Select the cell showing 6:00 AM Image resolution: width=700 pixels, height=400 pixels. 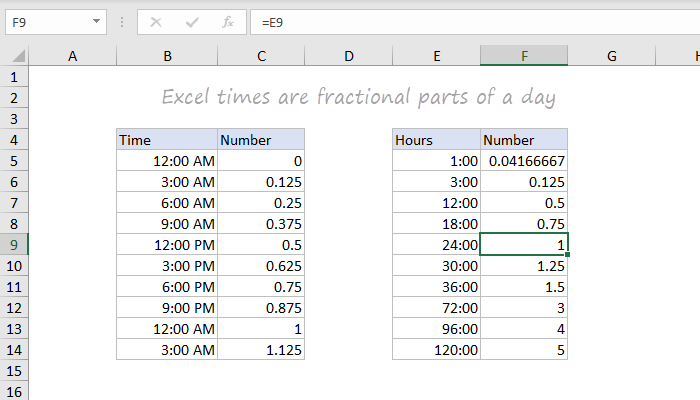coord(167,203)
